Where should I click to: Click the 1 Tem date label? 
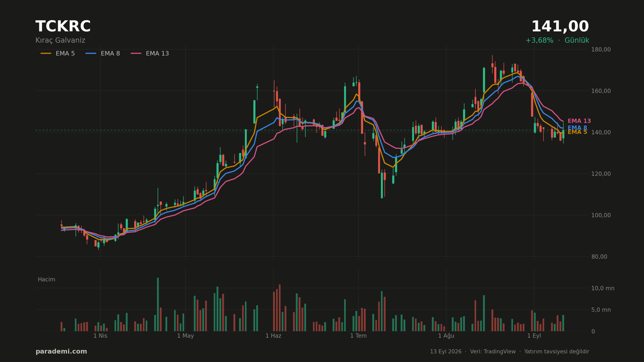[x=358, y=336]
